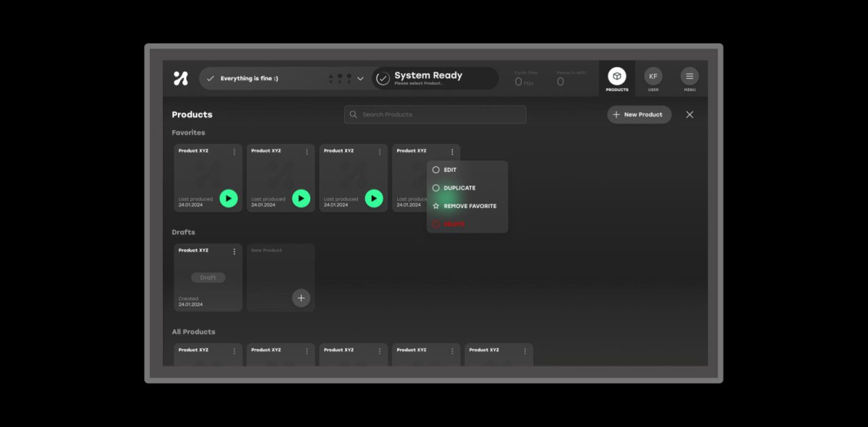Open the KF USER account icon
The image size is (868, 427).
coord(653,76)
